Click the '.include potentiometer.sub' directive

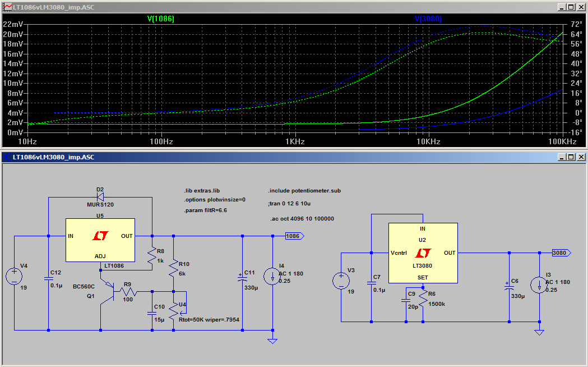[304, 191]
